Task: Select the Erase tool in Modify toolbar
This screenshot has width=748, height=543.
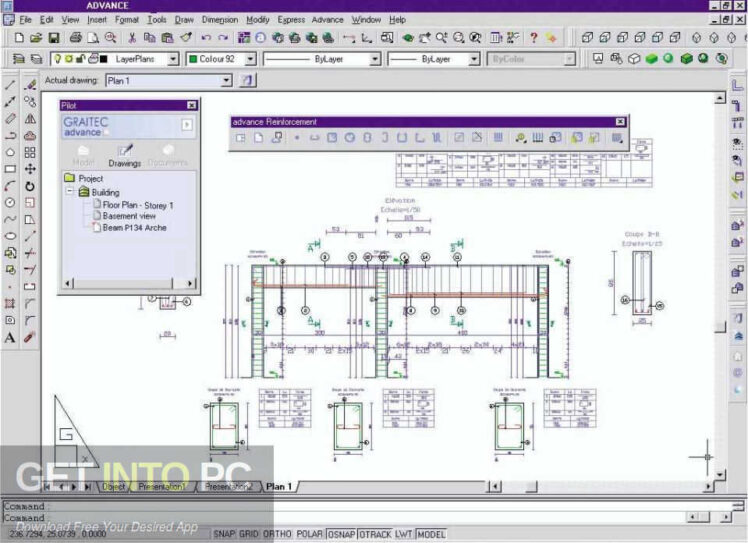Action: pyautogui.click(x=30, y=85)
